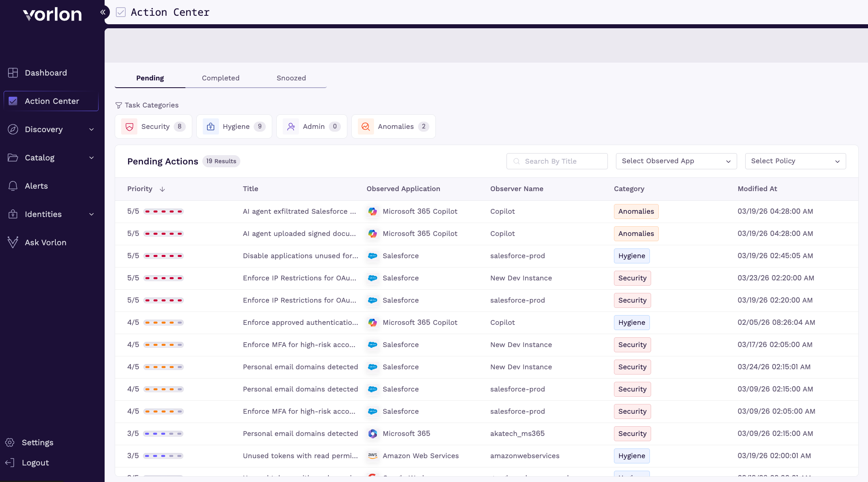The width and height of the screenshot is (868, 482).
Task: Click the 5/5 priority bar in first row
Action: coord(164,211)
